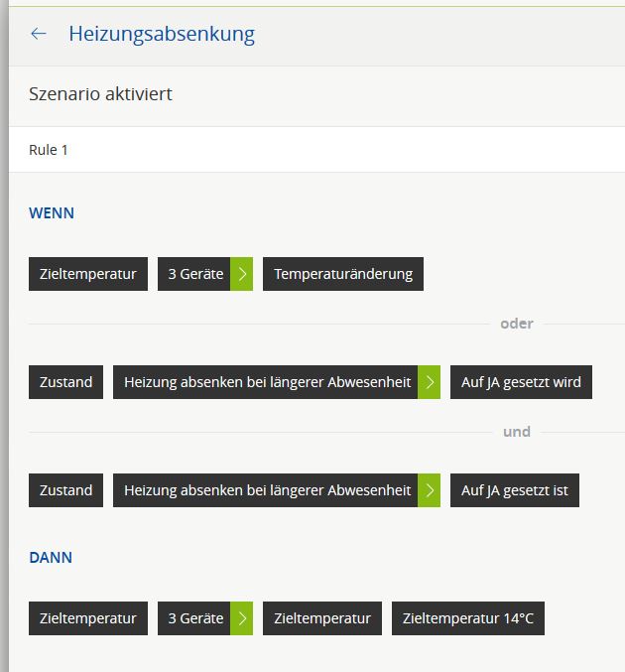The width and height of the screenshot is (625, 672).
Task: Select the 'Auf JA gesetzt ist' chip
Action: [x=515, y=490]
